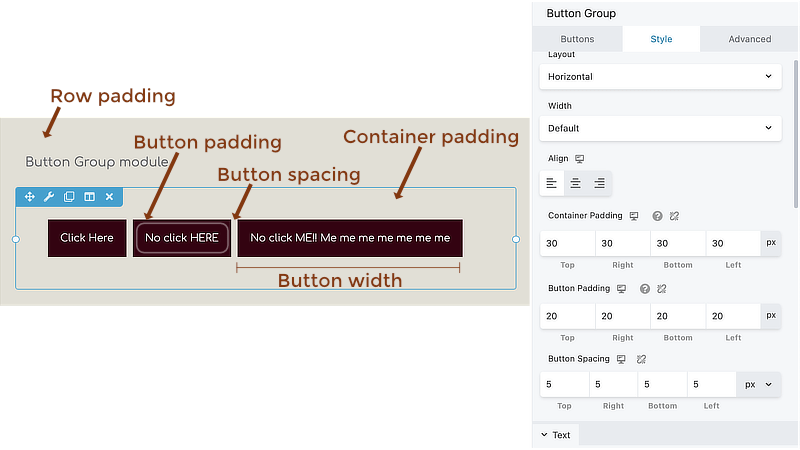Open module settings with the wrench icon
The width and height of the screenshot is (800, 450).
(49, 197)
